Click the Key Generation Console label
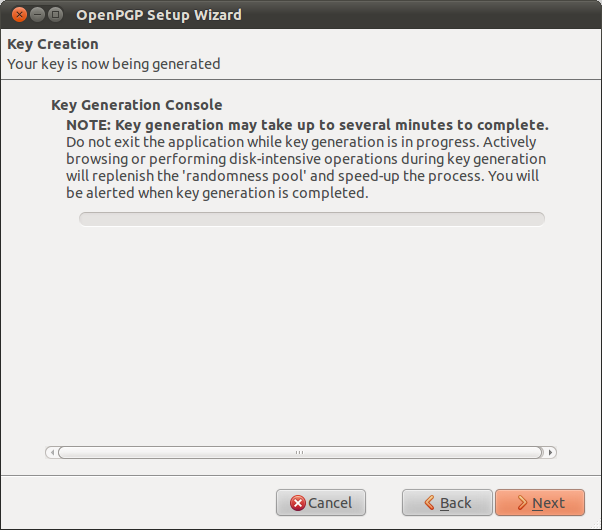602x530 pixels. (136, 105)
